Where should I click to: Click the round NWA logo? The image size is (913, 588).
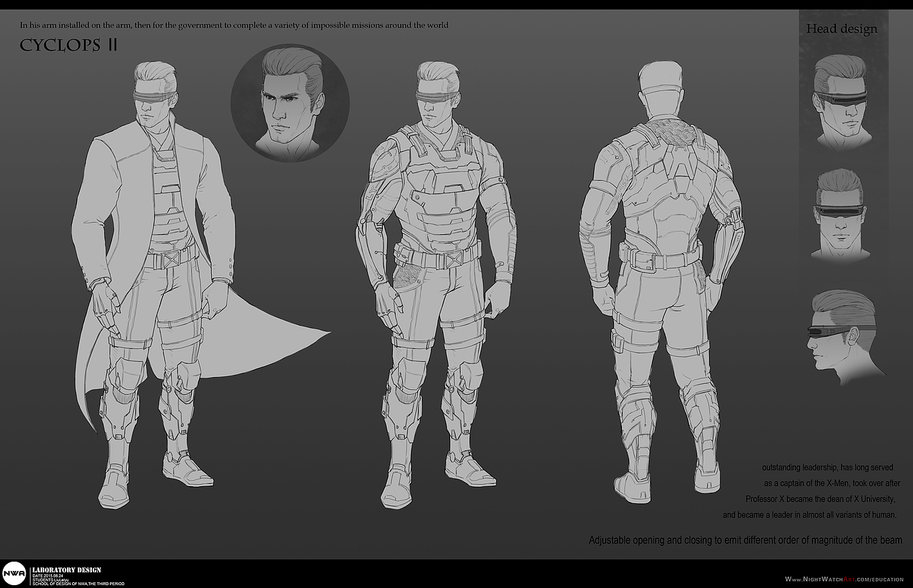coord(14,574)
